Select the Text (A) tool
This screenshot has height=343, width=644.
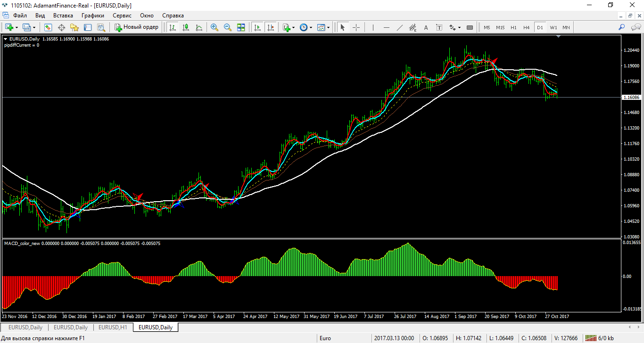(x=426, y=27)
